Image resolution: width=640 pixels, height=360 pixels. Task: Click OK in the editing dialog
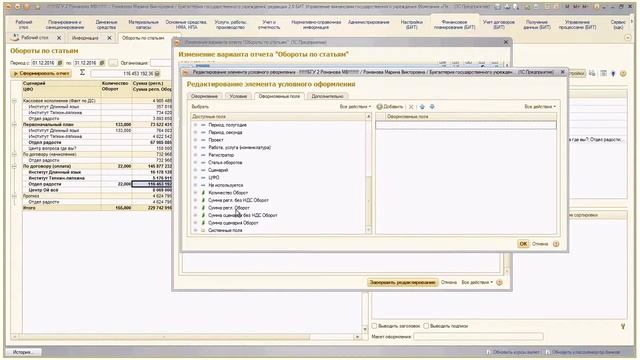click(523, 244)
